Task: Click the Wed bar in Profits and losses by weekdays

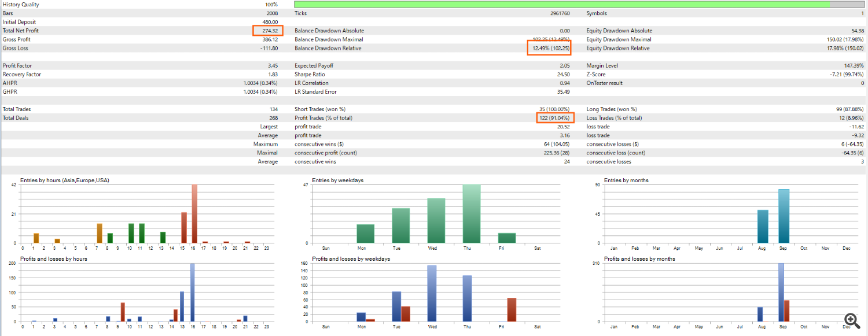Action: click(431, 293)
